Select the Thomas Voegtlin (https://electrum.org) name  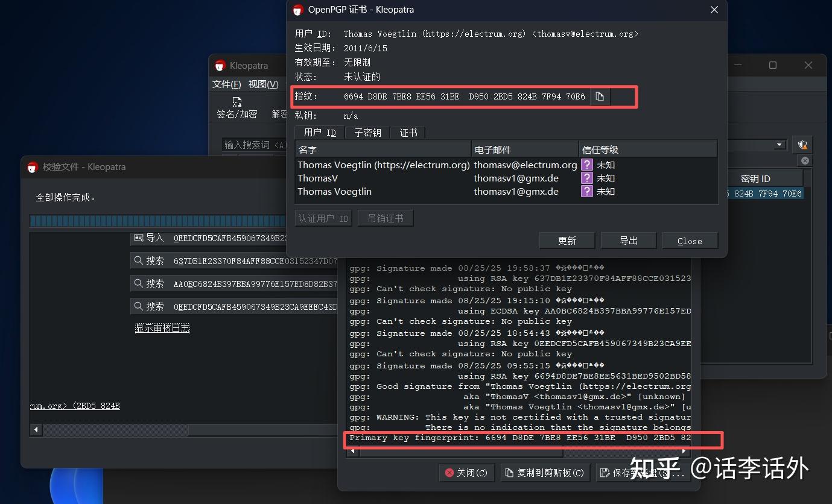(x=384, y=165)
